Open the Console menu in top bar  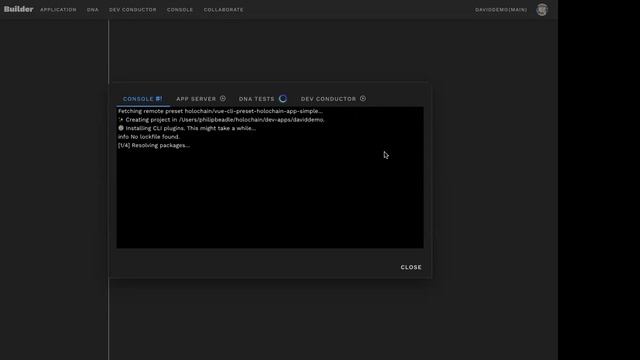180,10
